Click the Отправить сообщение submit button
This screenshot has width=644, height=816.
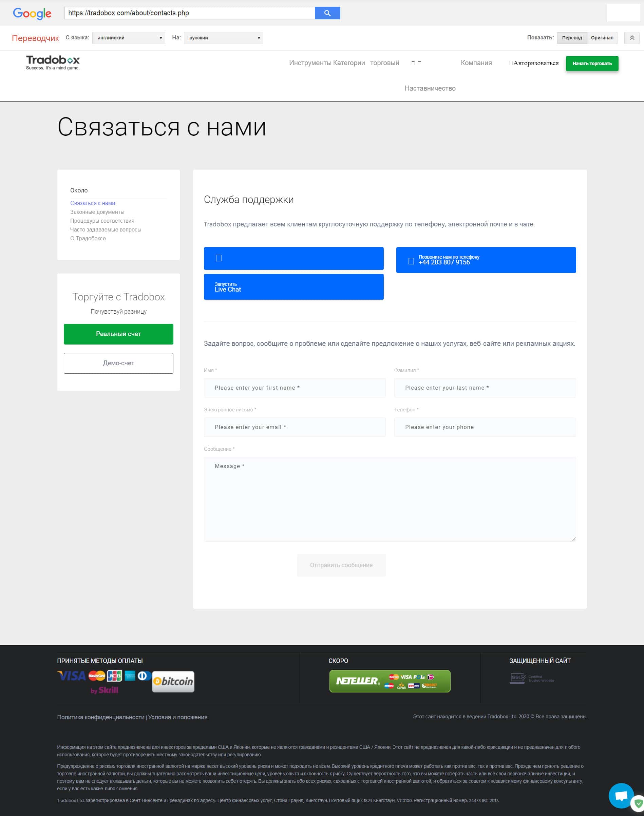point(341,565)
